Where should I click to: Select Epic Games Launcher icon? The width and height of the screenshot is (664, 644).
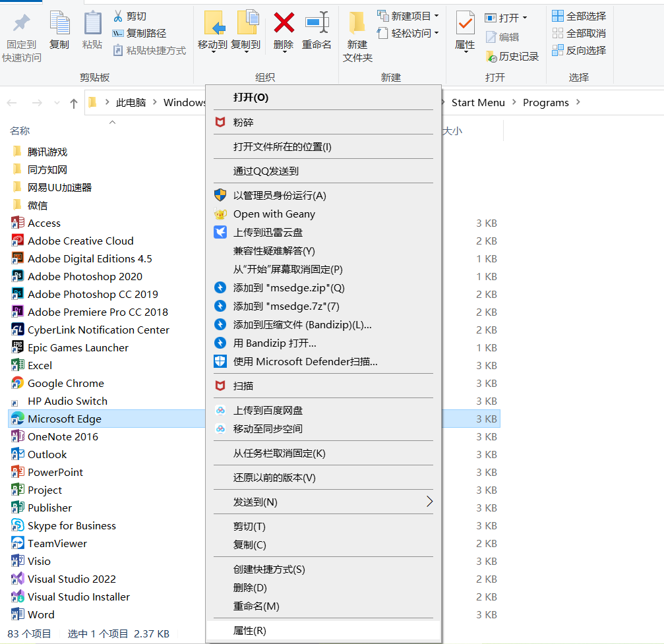coord(18,347)
